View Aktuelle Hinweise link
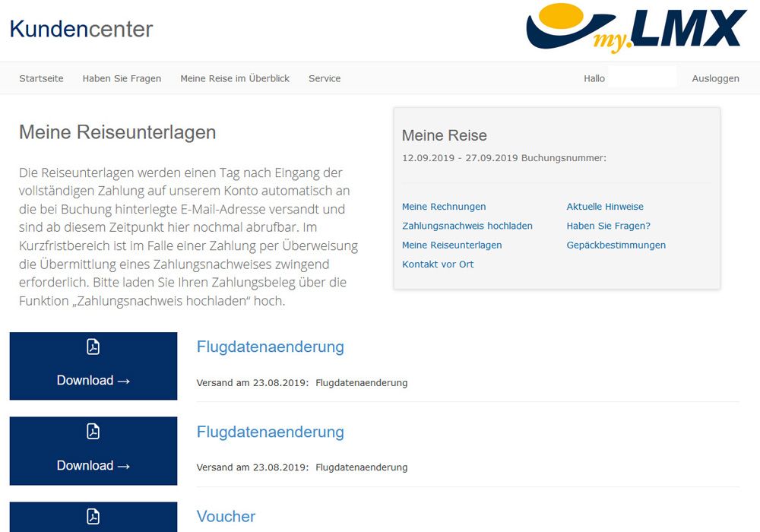The height and width of the screenshot is (532, 760). click(605, 207)
